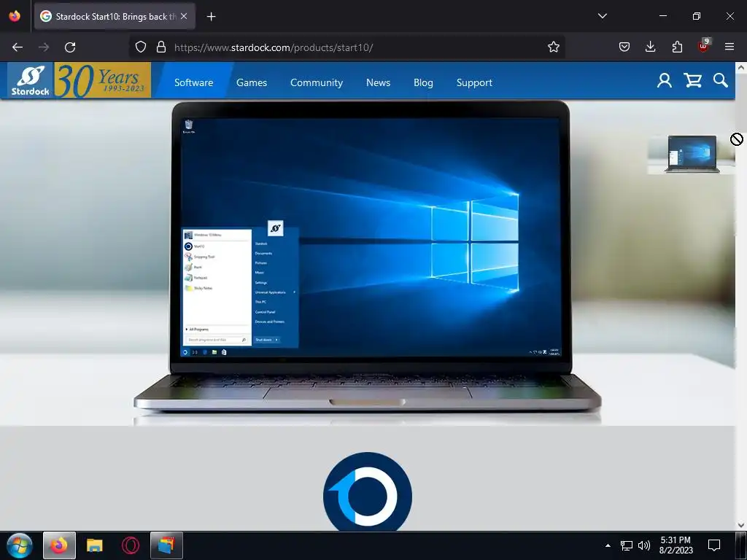Screen dimensions: 747x560
Task: Open the Firefox View icon
Action: click(15, 16)
